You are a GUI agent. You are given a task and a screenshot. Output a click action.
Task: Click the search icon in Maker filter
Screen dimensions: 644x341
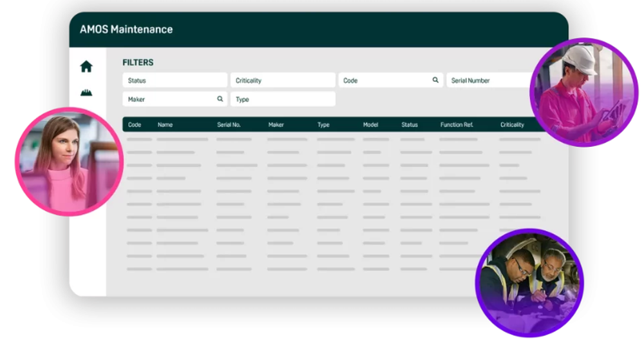220,99
